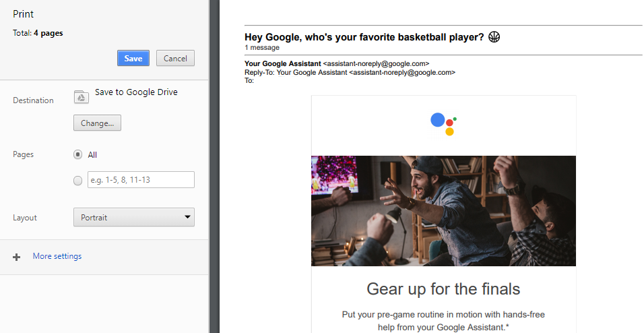Viewport: 644px width, 333px height.
Task: Select the custom page range radio button
Action: point(77,181)
